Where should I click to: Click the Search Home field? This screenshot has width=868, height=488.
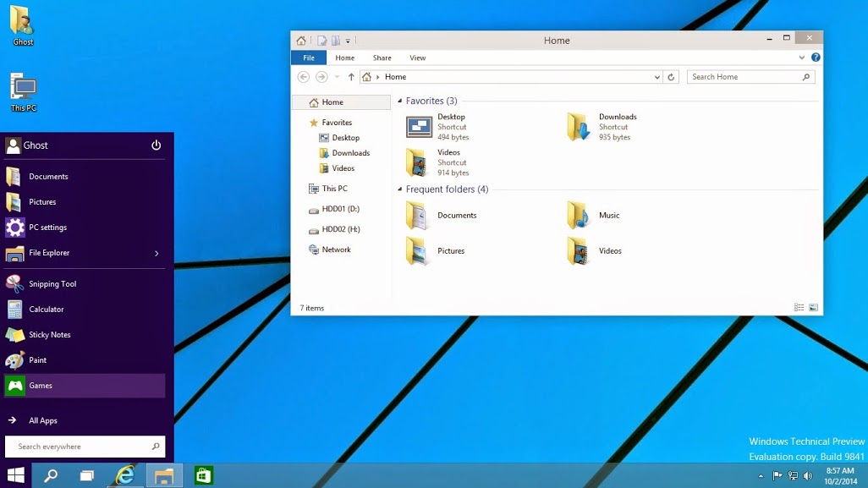[750, 77]
